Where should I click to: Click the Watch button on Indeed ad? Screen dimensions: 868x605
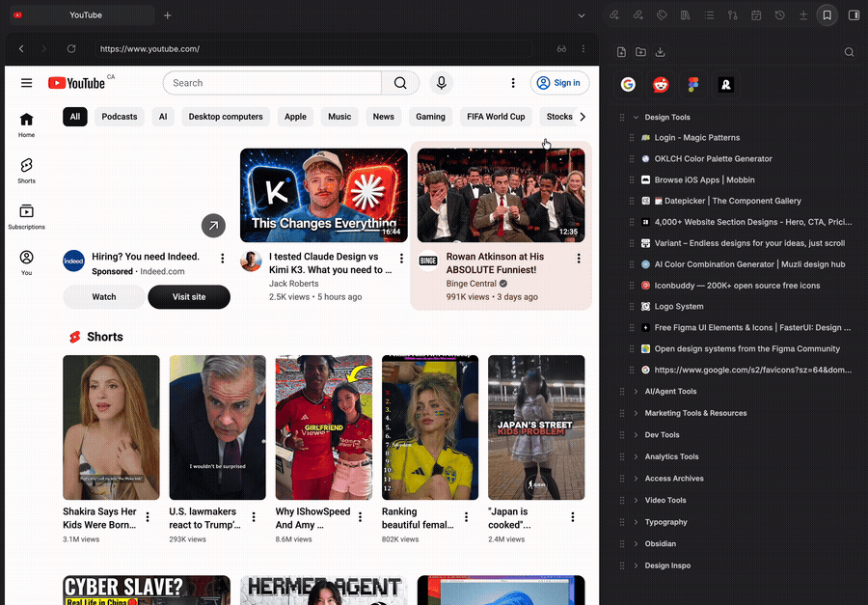(x=104, y=297)
